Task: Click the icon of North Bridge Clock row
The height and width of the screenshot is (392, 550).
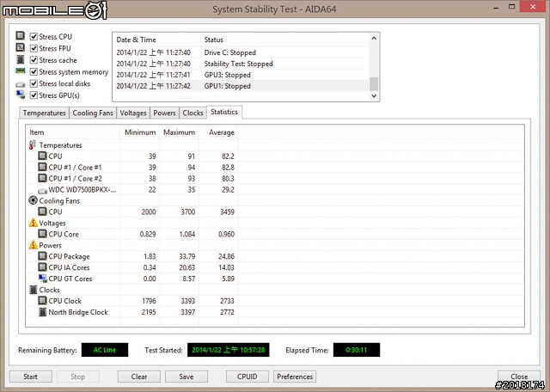Action: (42, 312)
